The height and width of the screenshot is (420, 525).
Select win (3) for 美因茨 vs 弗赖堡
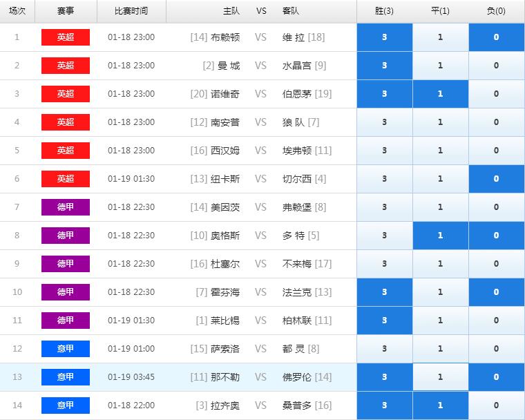(384, 207)
